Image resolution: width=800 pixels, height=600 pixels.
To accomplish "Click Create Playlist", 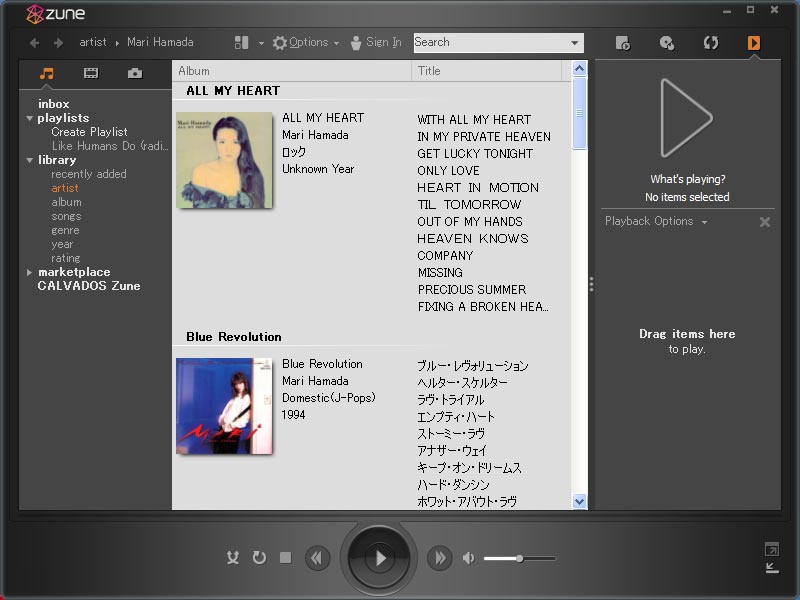I will click(89, 132).
